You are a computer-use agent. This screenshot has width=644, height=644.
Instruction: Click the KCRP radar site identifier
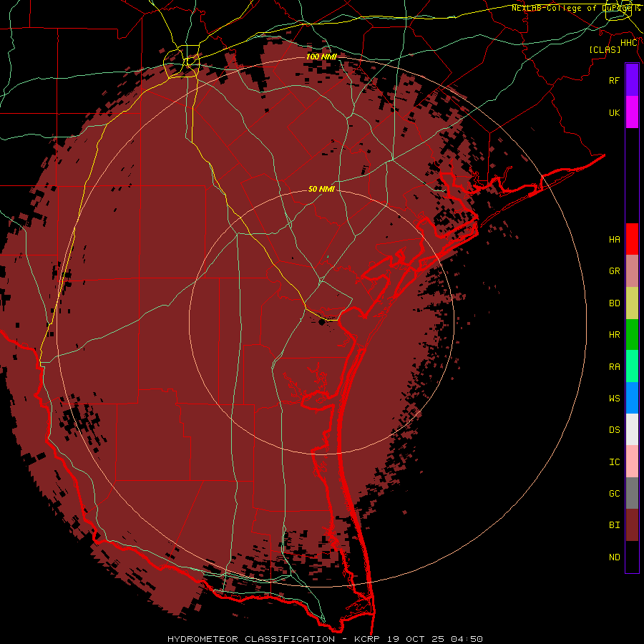coord(368,639)
